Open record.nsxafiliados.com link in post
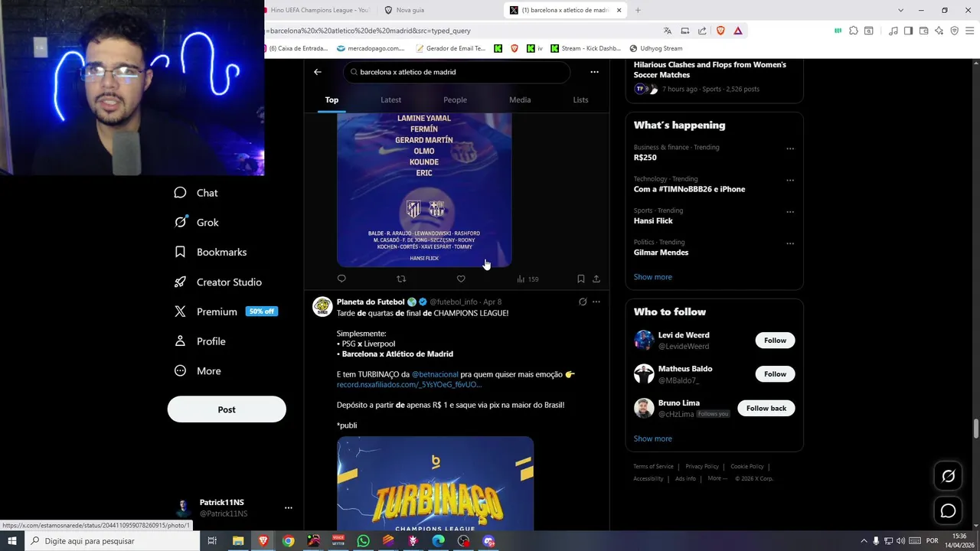This screenshot has width=980, height=551. click(x=409, y=385)
